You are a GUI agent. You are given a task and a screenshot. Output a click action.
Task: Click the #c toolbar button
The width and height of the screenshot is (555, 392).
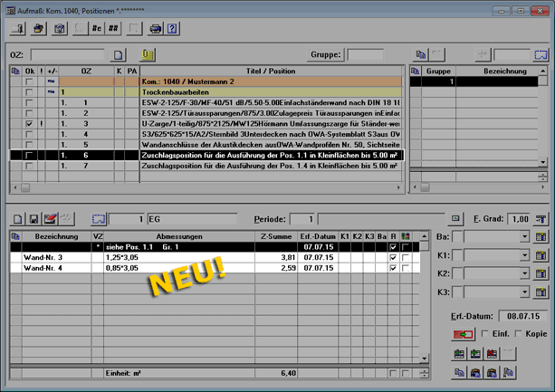click(95, 28)
